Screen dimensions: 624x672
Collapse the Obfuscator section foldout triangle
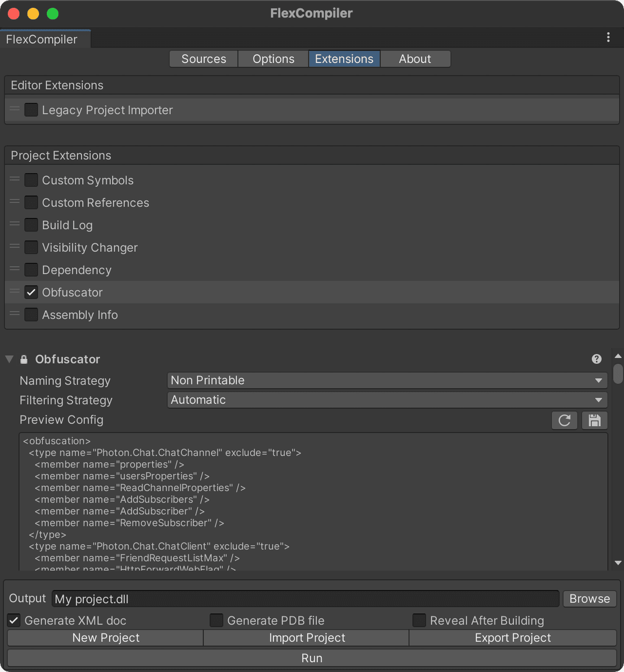(9, 359)
